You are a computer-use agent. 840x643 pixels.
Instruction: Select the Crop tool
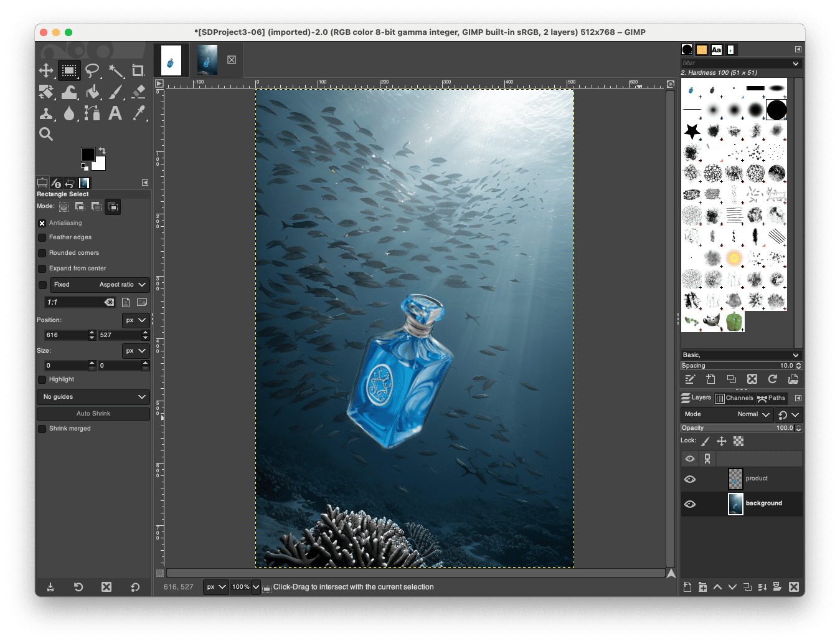(x=138, y=70)
